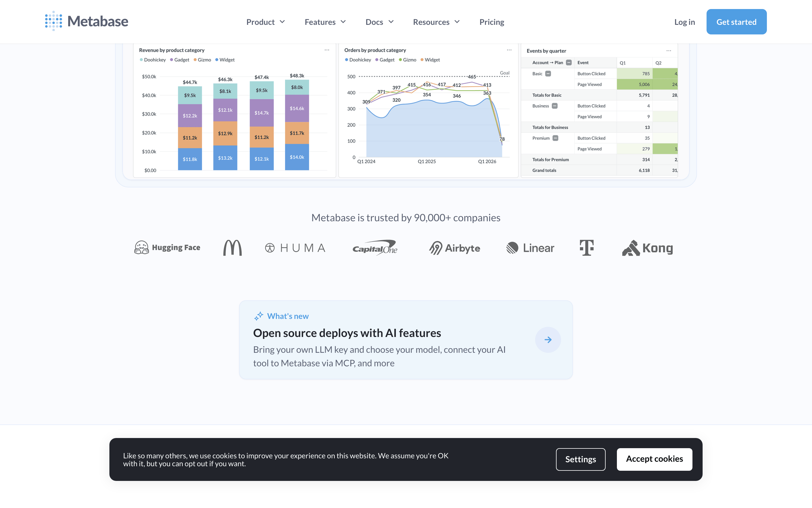
Task: Toggle Gadget series in Orders chart legend
Action: [385, 60]
